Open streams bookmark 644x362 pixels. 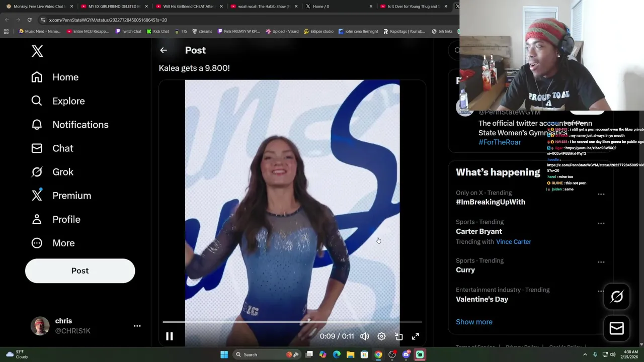pyautogui.click(x=202, y=31)
